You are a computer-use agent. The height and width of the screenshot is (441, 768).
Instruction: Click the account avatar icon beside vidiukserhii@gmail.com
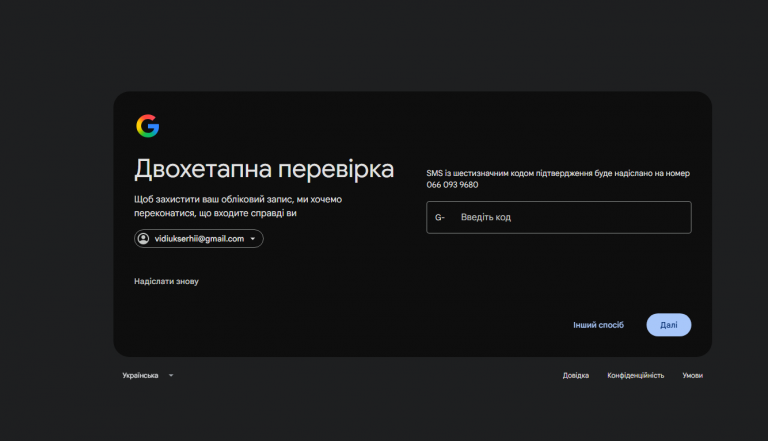(144, 239)
